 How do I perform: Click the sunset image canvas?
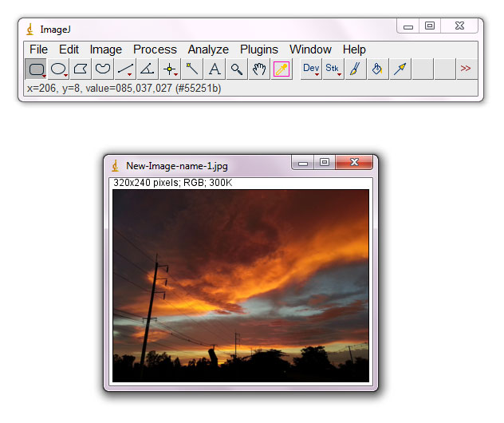(x=241, y=286)
